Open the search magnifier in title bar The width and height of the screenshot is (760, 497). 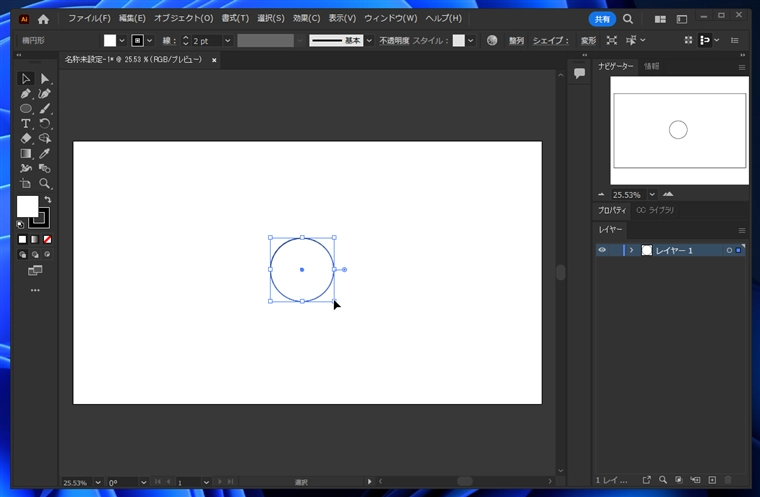pyautogui.click(x=628, y=19)
